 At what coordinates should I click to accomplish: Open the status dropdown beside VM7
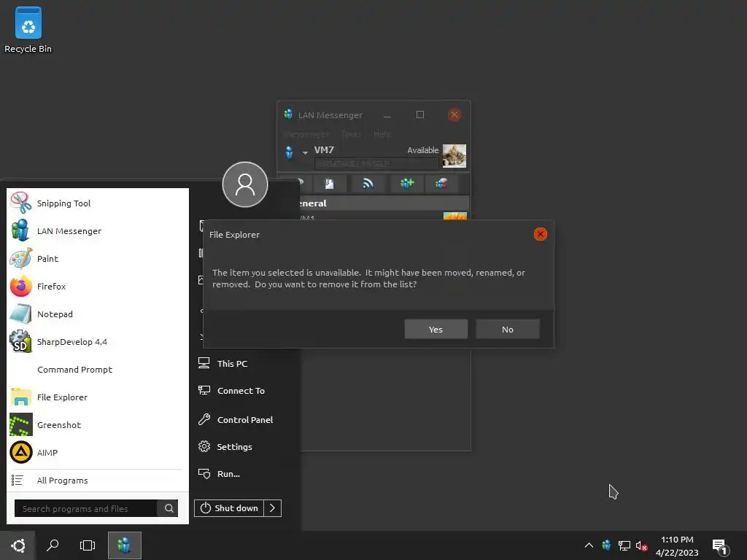tap(305, 153)
